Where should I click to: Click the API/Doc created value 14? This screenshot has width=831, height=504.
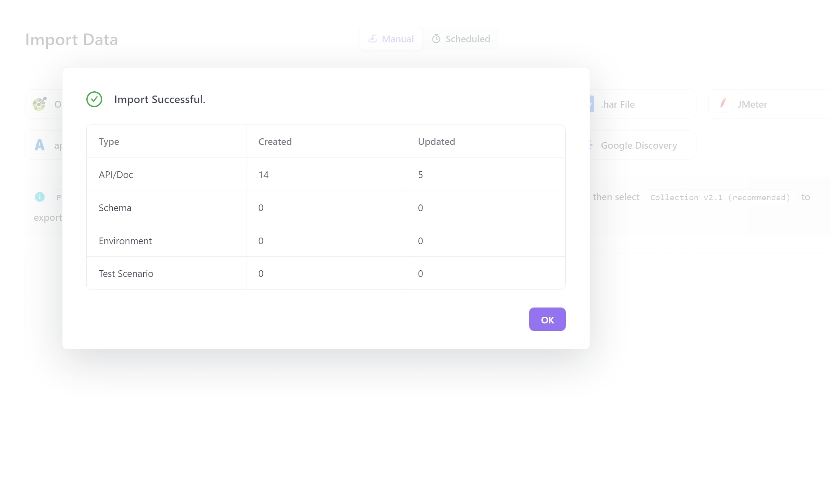coord(263,175)
